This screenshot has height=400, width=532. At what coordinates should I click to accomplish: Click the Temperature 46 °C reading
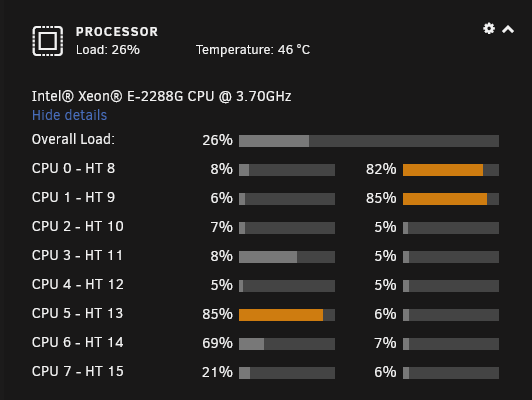pos(253,50)
